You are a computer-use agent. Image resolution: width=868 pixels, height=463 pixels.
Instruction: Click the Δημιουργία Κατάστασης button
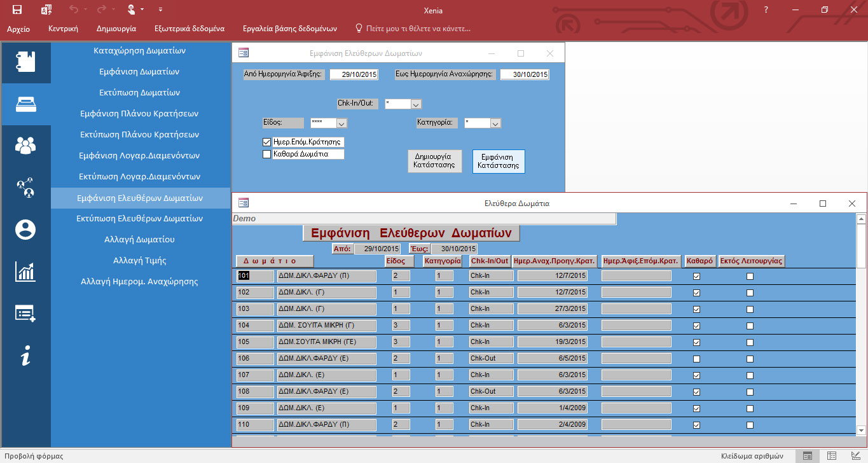tap(434, 161)
